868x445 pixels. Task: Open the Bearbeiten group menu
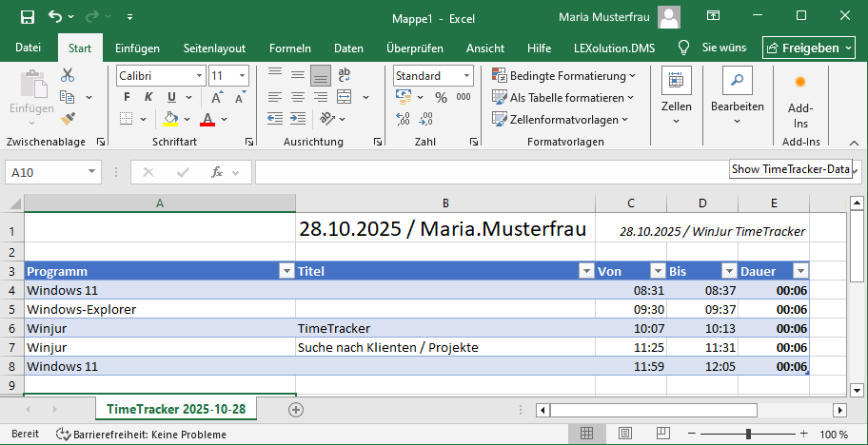pyautogui.click(x=738, y=97)
